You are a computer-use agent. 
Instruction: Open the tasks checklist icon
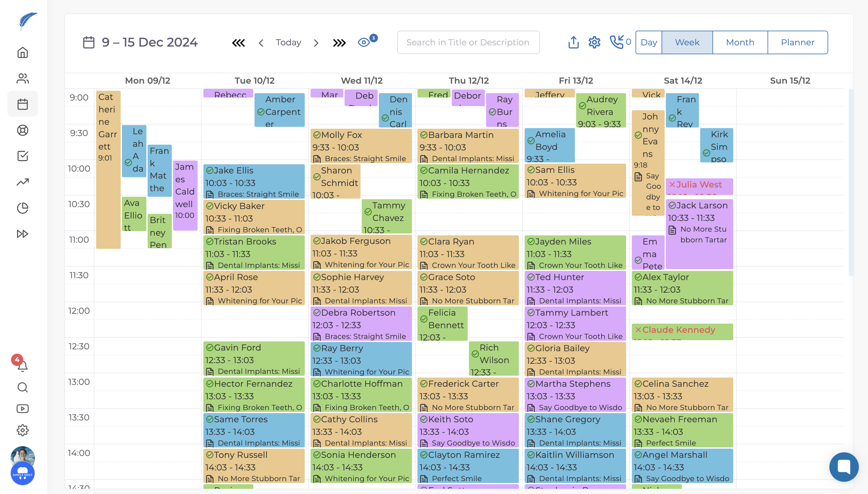[23, 156]
